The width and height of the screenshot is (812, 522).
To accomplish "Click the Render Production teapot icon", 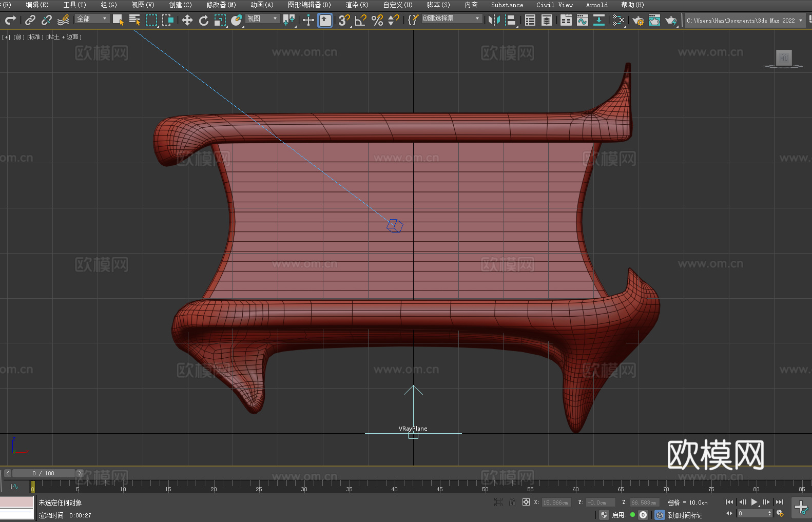I will [x=671, y=20].
